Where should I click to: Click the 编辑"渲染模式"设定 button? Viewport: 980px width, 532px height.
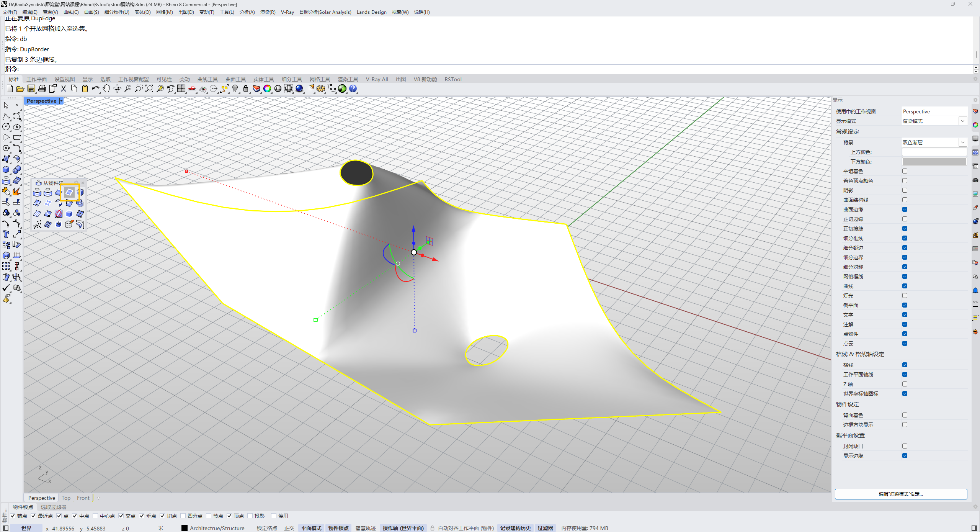900,494
